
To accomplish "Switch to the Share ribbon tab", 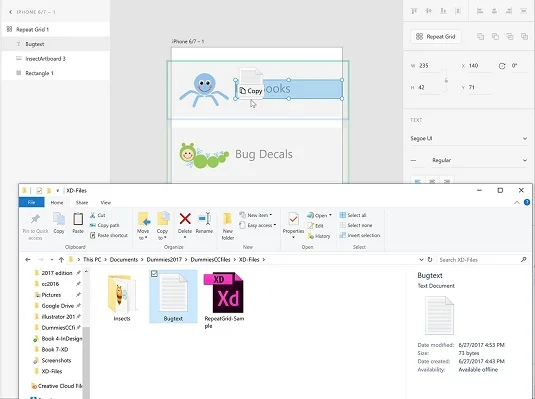I will pos(82,202).
